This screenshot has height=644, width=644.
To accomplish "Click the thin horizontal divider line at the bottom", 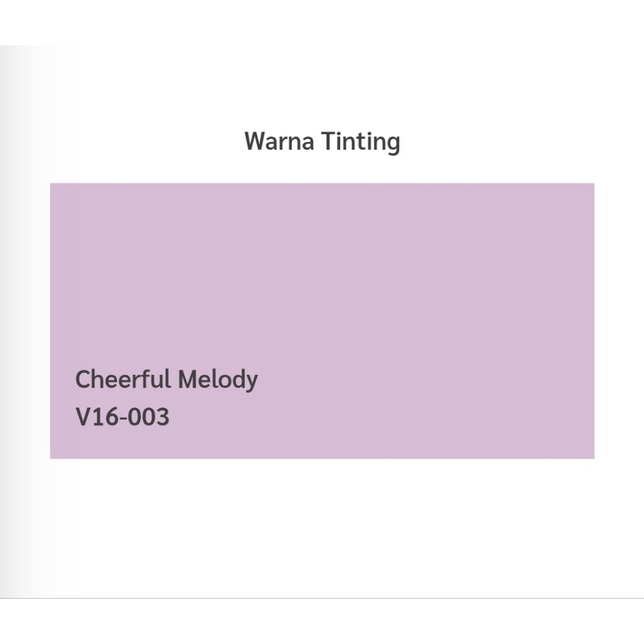I will pyautogui.click(x=322, y=598).
